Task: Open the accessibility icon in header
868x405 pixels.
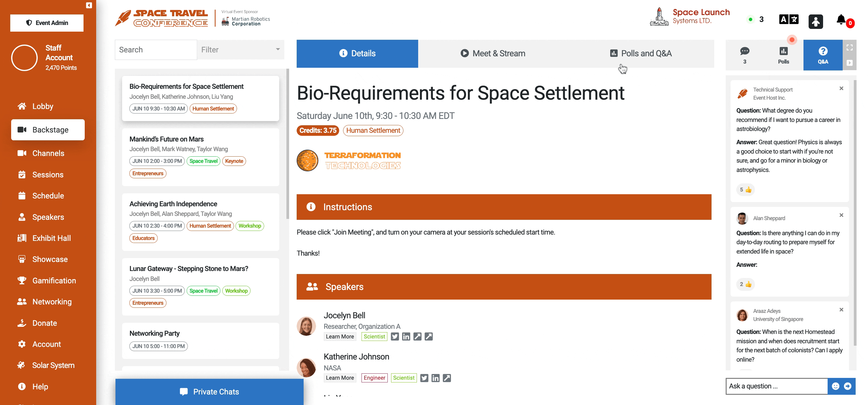Action: (x=816, y=22)
